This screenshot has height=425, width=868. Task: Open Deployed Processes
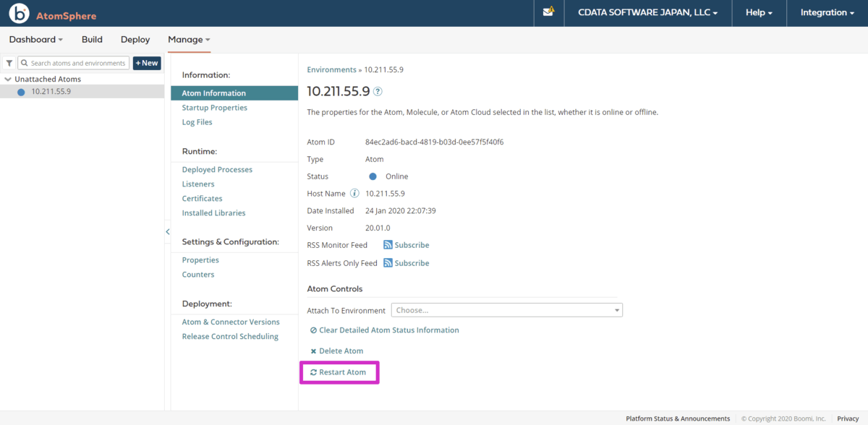[217, 170]
